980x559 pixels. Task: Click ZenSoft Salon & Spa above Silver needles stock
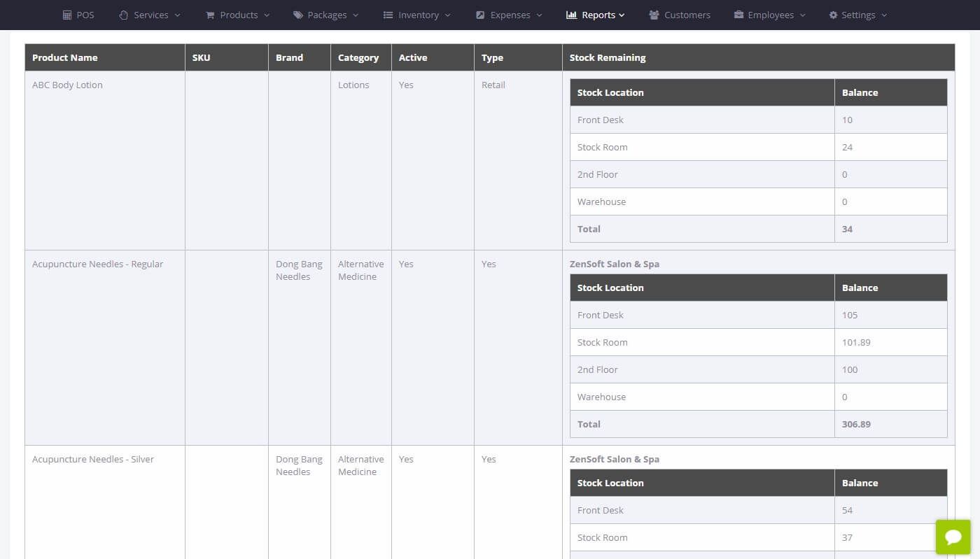click(615, 459)
